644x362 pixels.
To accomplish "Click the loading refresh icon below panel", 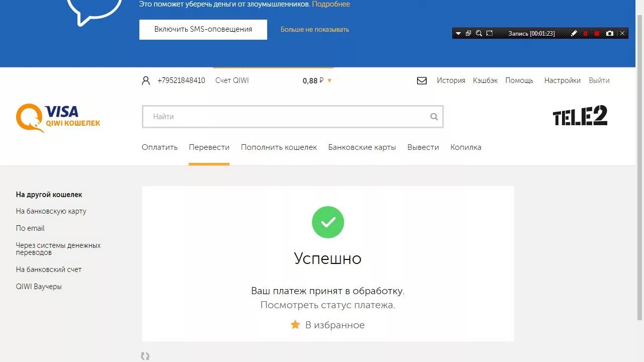I will click(x=145, y=356).
